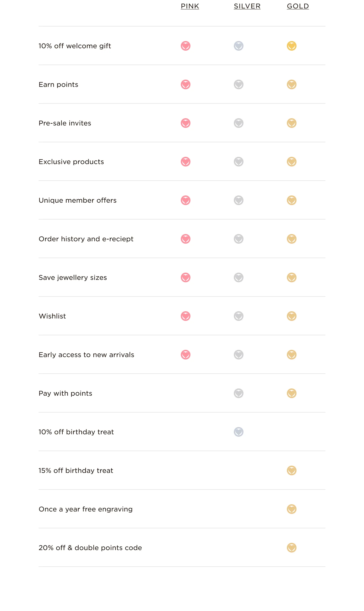This screenshot has width=364, height=611.
Task: Click pink heart for Save jewellery sizes
Action: [186, 277]
